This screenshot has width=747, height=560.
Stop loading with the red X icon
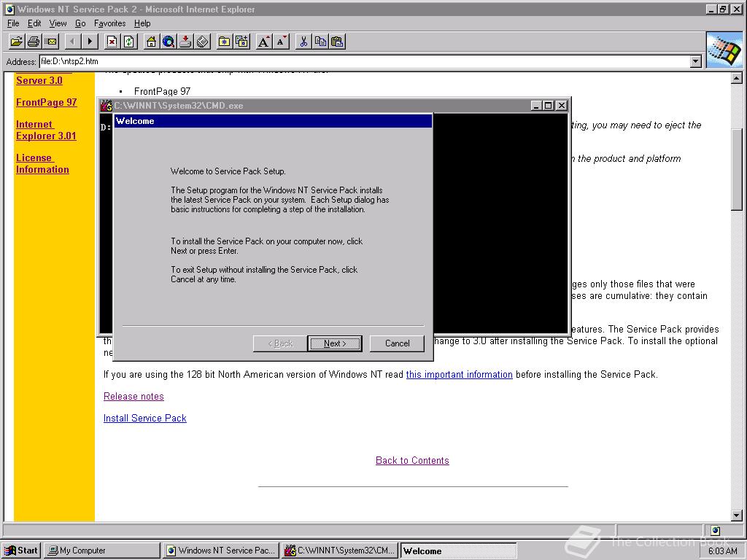[112, 42]
